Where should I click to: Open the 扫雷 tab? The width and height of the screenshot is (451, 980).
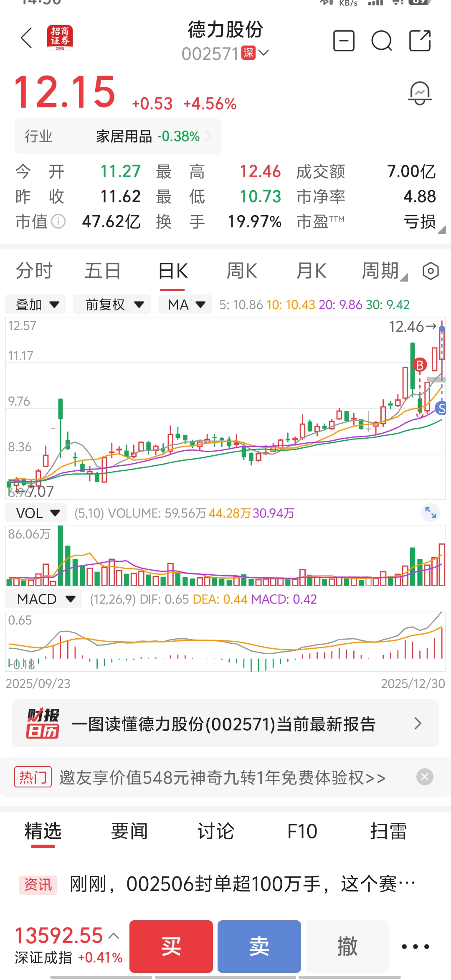[389, 831]
